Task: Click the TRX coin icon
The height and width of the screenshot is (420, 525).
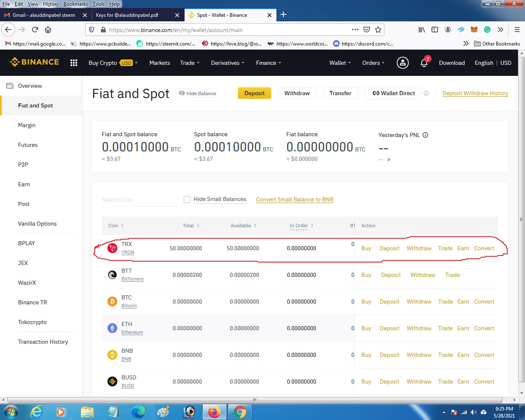Action: tap(112, 248)
